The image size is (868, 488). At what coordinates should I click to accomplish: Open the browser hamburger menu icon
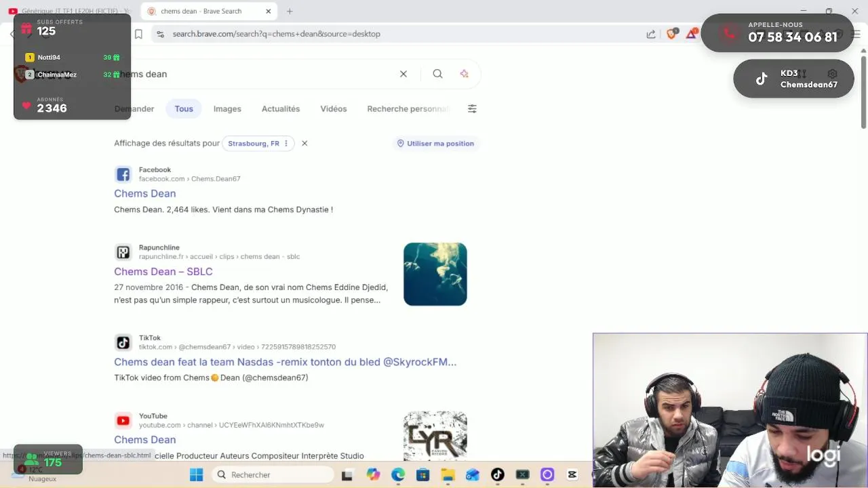click(x=856, y=34)
